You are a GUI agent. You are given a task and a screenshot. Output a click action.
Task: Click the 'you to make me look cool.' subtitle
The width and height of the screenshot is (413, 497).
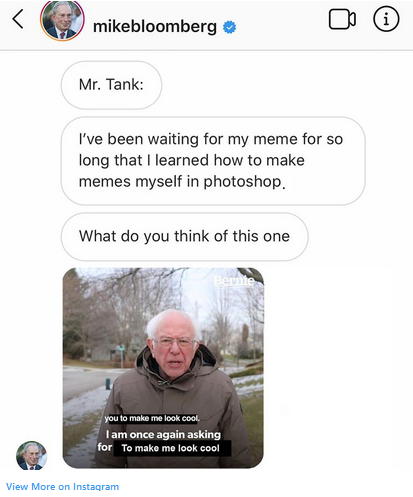(x=152, y=418)
